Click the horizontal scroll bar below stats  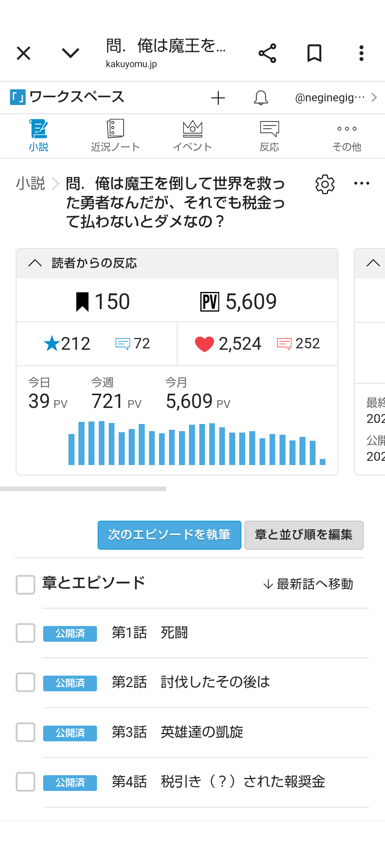pos(83,489)
